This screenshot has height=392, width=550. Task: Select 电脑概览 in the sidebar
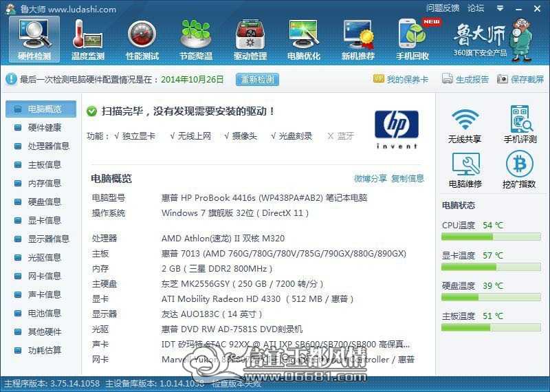(41, 109)
